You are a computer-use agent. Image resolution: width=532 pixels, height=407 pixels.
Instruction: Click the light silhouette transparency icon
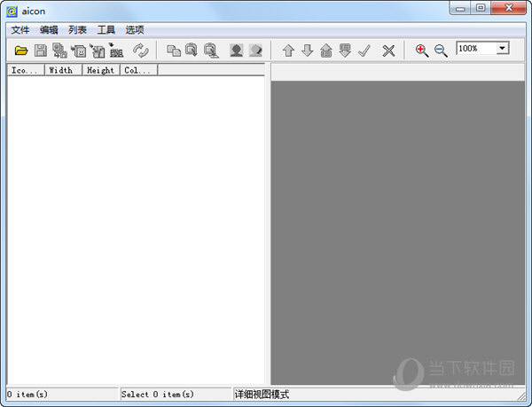tap(255, 51)
